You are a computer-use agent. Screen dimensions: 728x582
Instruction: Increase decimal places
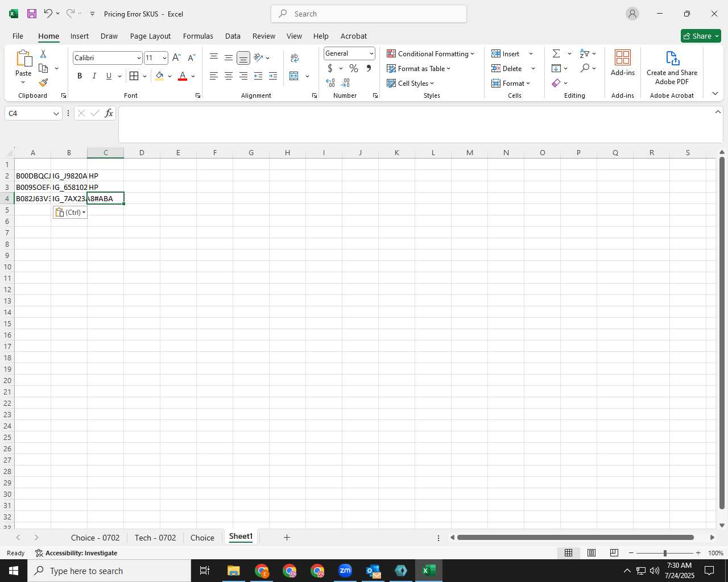point(330,83)
